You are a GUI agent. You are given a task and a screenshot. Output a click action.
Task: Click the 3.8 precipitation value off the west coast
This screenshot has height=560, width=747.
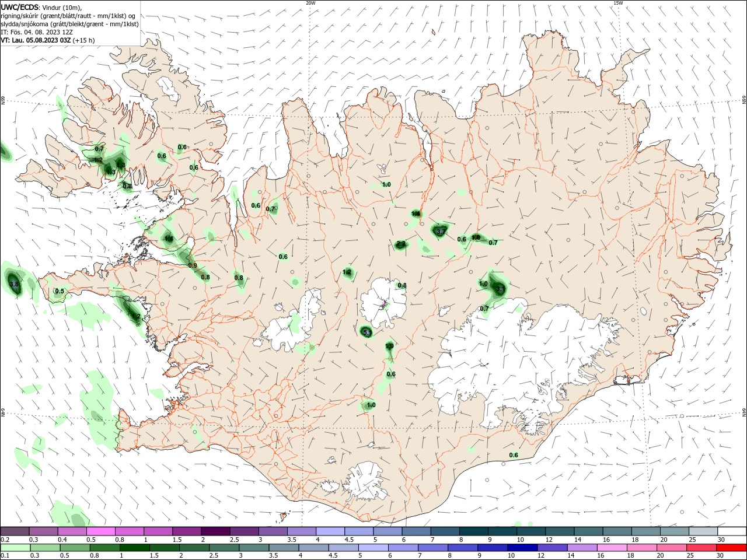[x=15, y=284]
